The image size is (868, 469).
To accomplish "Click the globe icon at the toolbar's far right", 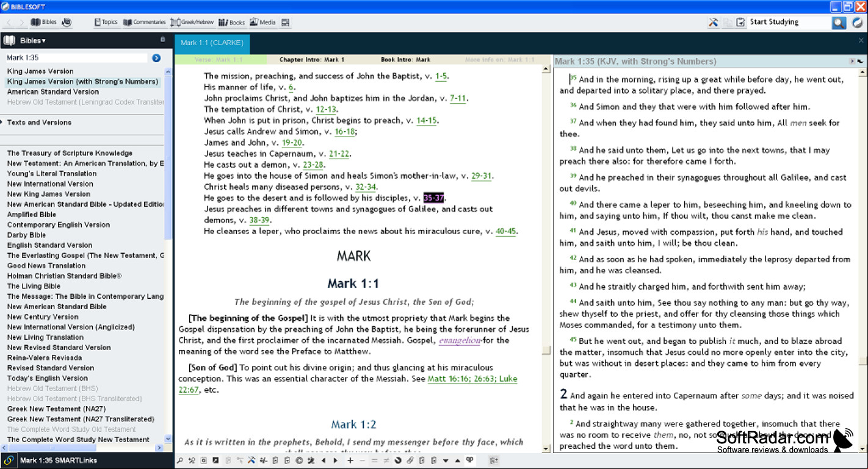I will [x=857, y=23].
